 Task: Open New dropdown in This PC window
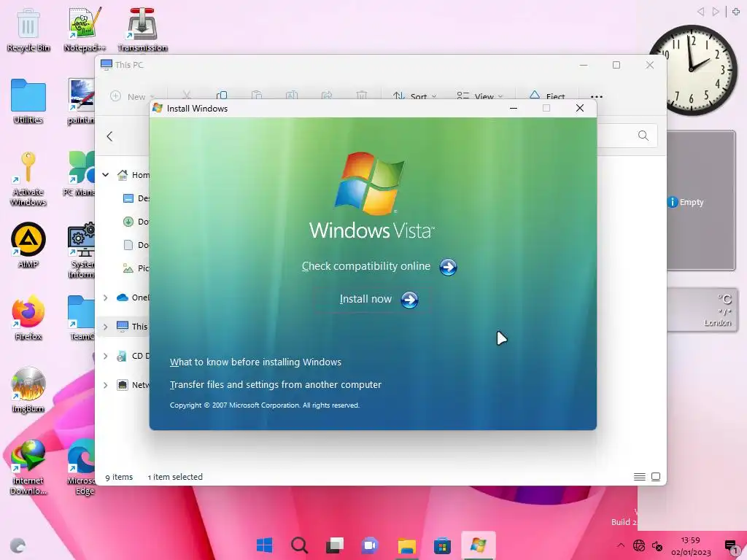click(132, 96)
